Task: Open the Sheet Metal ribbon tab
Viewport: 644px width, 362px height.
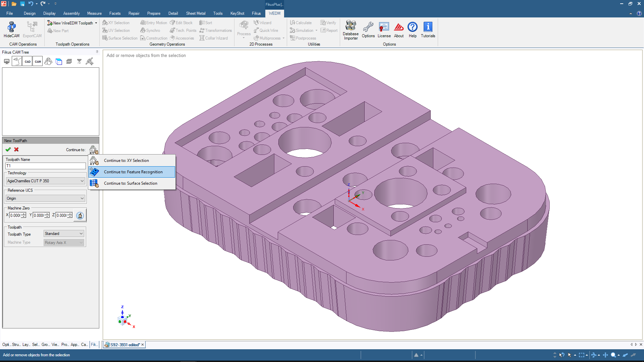Action: pyautogui.click(x=196, y=13)
